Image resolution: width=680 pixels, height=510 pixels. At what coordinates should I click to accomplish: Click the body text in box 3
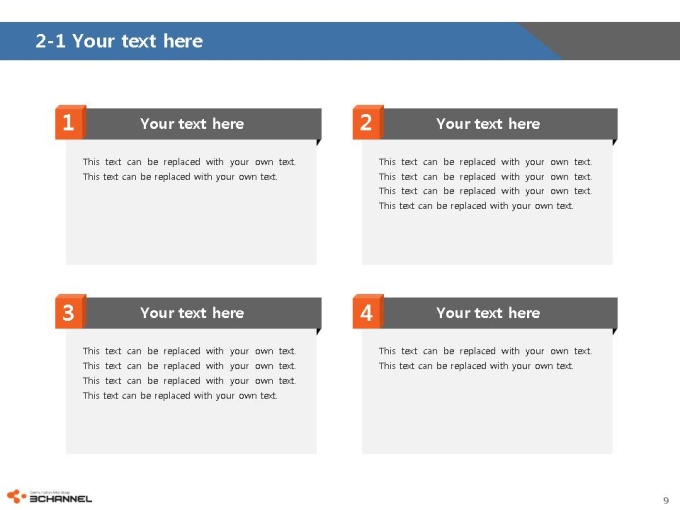[x=189, y=373]
